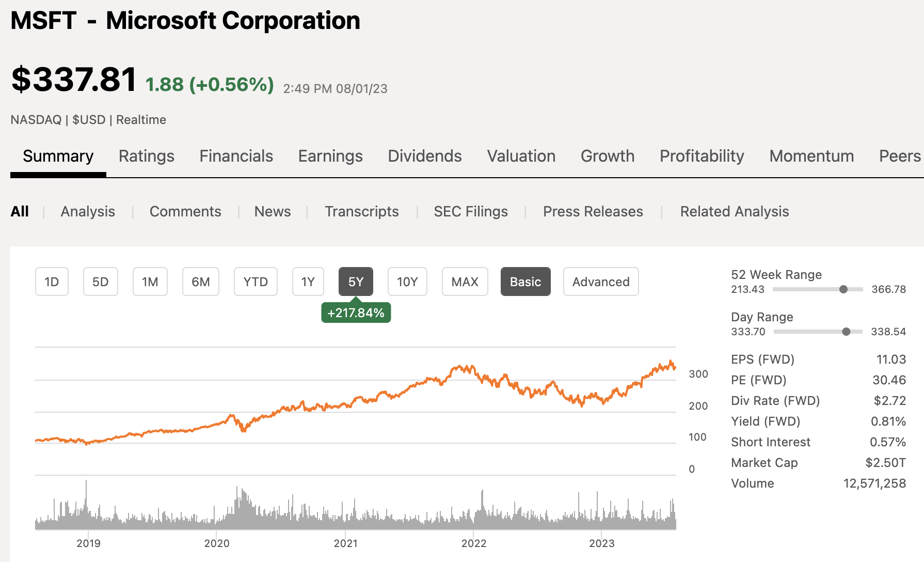Click the Day Range slider marker
Image resolution: width=924 pixels, height=562 pixels.
846,332
